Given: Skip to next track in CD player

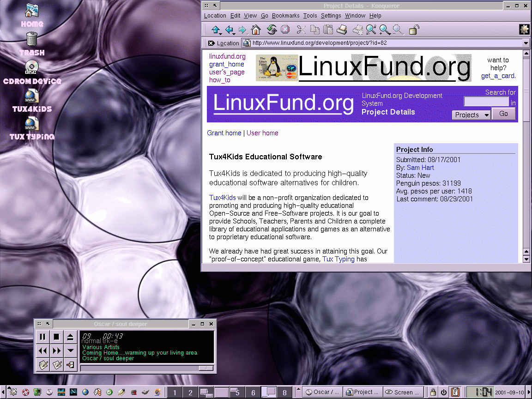Looking at the screenshot, I should [x=56, y=351].
